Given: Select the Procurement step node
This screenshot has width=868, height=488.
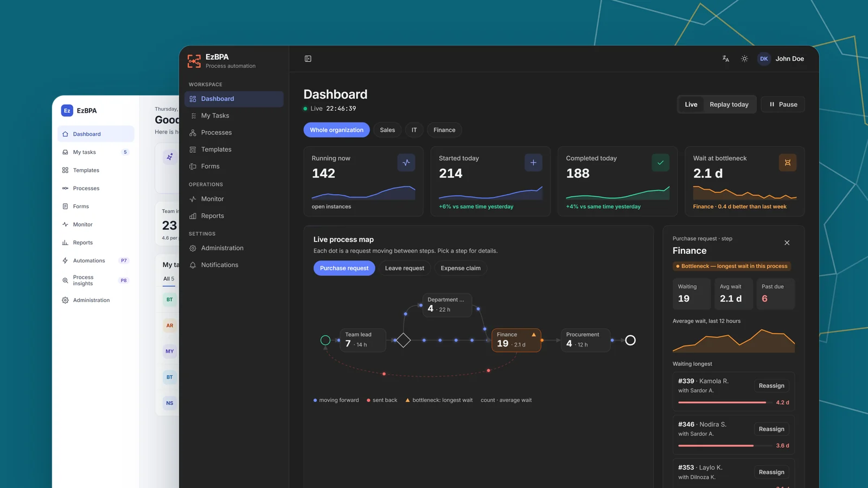Looking at the screenshot, I should point(585,340).
